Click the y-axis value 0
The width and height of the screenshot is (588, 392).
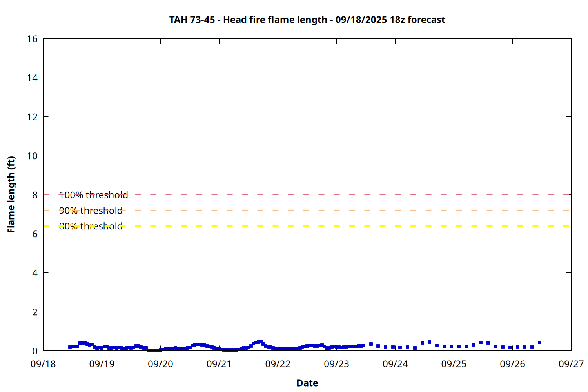click(x=35, y=351)
